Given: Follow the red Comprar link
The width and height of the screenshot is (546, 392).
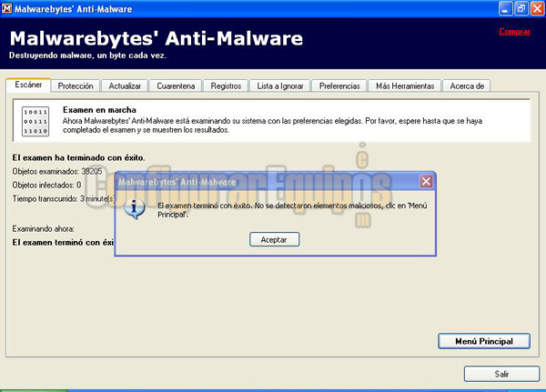Looking at the screenshot, I should pos(514,31).
